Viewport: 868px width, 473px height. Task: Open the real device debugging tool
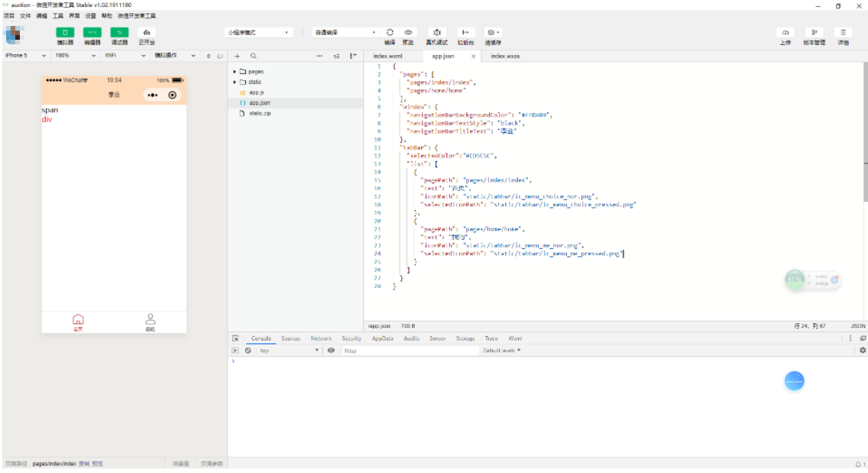click(x=436, y=33)
